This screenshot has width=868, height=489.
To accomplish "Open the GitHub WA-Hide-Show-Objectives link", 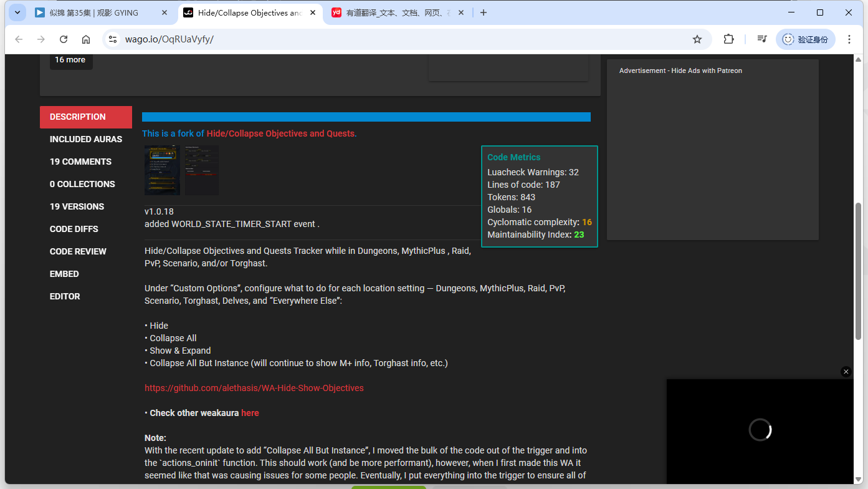I will pos(254,388).
